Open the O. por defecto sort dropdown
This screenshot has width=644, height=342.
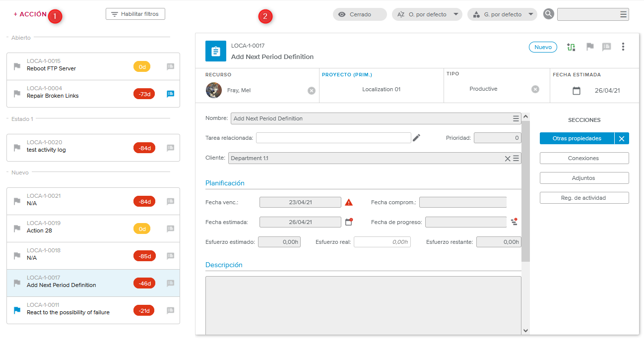point(427,14)
